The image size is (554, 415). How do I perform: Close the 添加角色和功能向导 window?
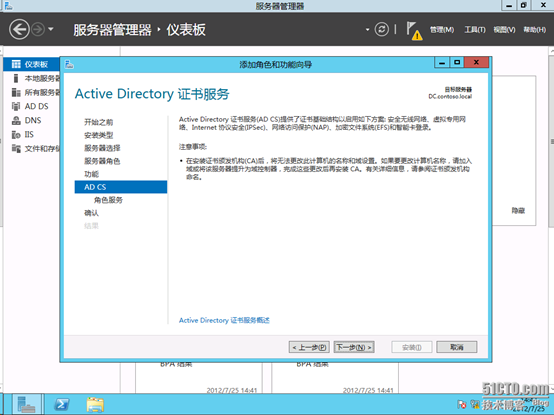[x=476, y=63]
